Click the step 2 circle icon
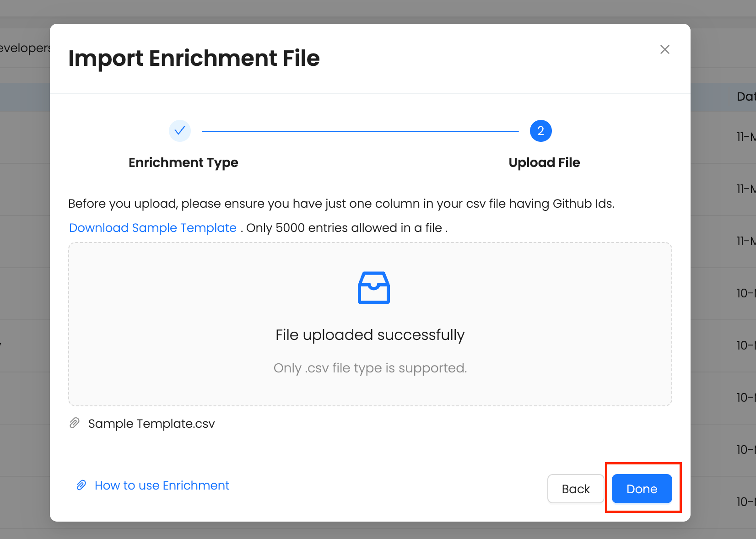This screenshot has height=539, width=756. pyautogui.click(x=540, y=131)
